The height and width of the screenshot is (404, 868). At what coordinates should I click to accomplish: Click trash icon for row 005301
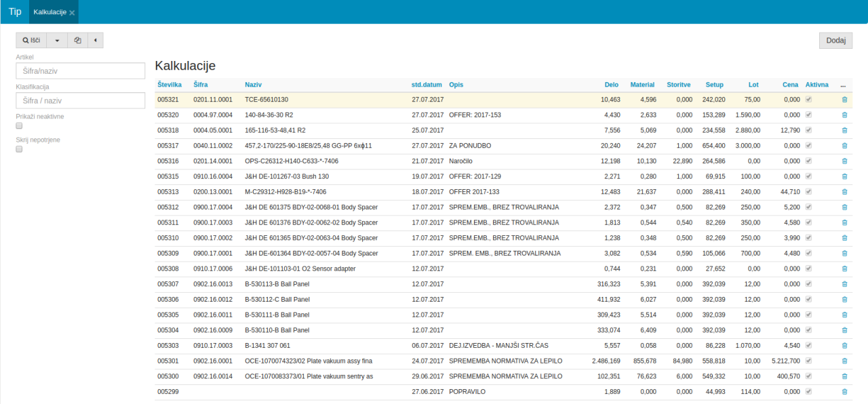844,361
